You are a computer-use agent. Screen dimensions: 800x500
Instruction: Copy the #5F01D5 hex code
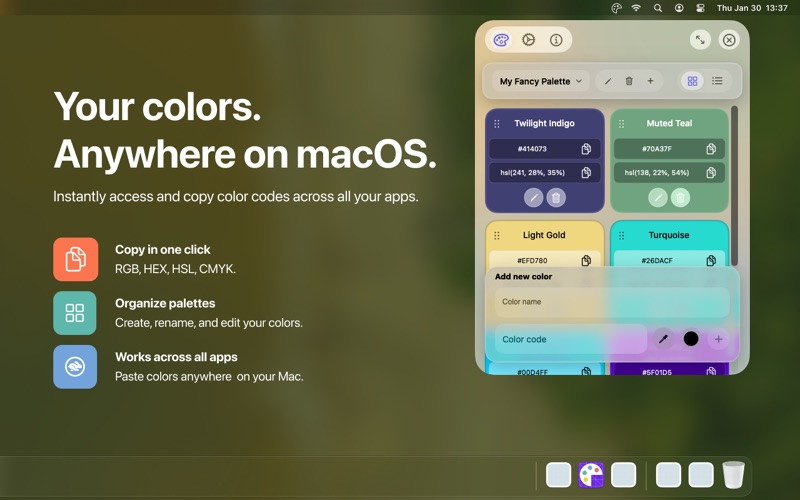pyautogui.click(x=711, y=371)
